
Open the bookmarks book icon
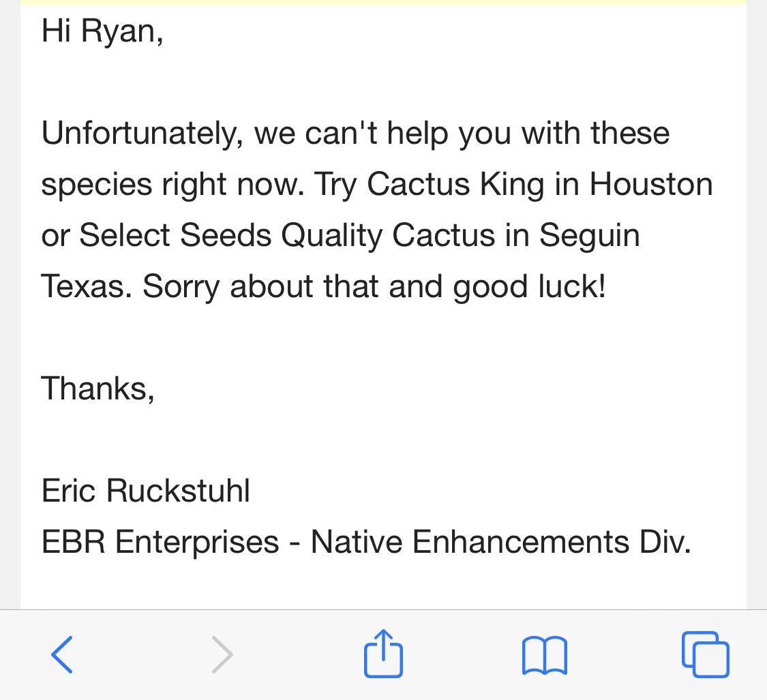(x=545, y=656)
